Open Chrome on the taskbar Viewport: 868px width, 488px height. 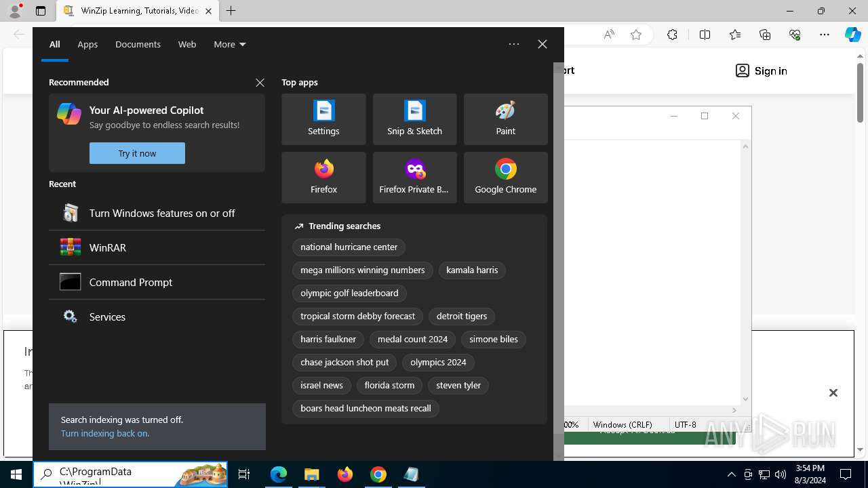click(x=378, y=474)
